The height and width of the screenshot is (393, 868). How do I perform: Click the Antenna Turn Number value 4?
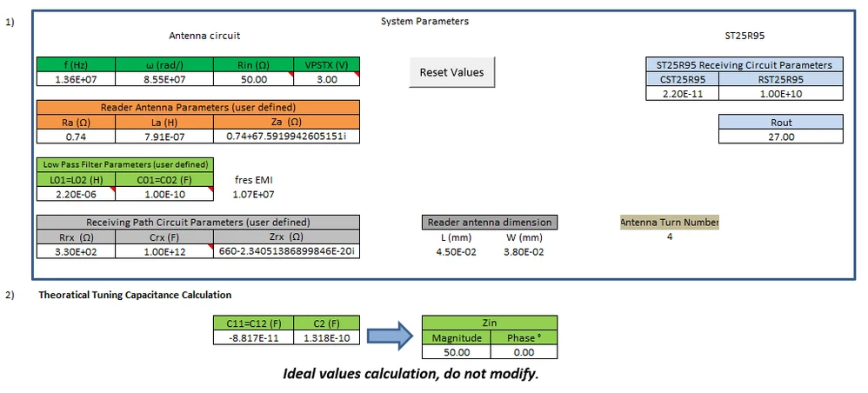coord(670,236)
